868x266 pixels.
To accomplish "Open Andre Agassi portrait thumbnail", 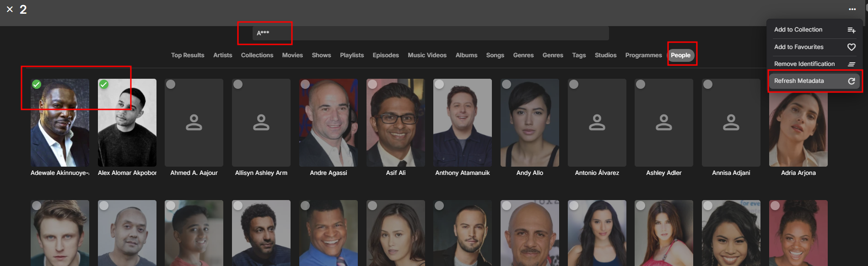I will (329, 123).
